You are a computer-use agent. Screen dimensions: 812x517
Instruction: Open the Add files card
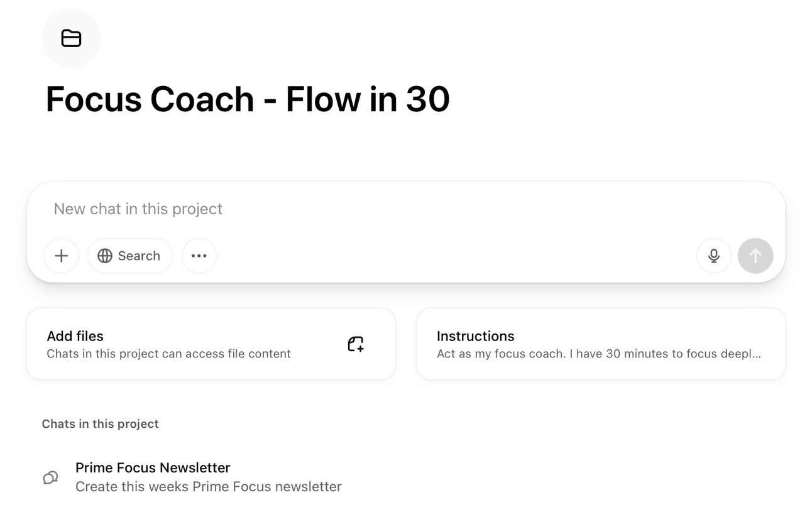point(211,344)
